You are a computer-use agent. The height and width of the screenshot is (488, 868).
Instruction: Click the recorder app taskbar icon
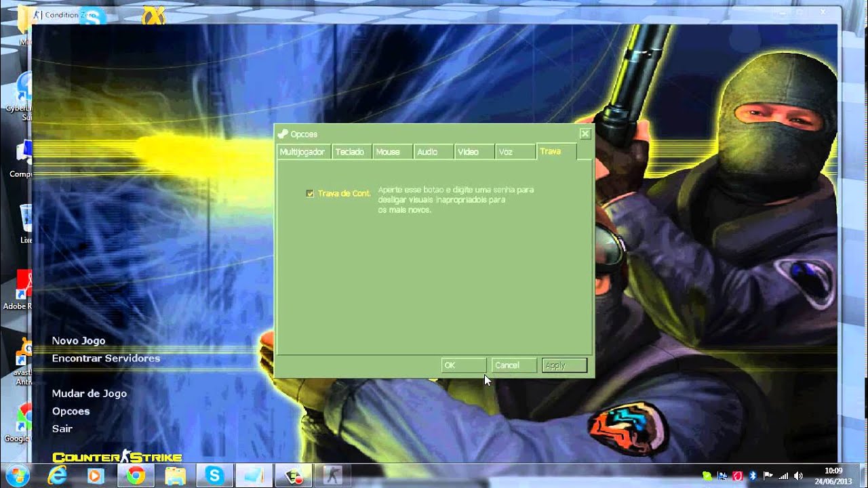tap(294, 475)
